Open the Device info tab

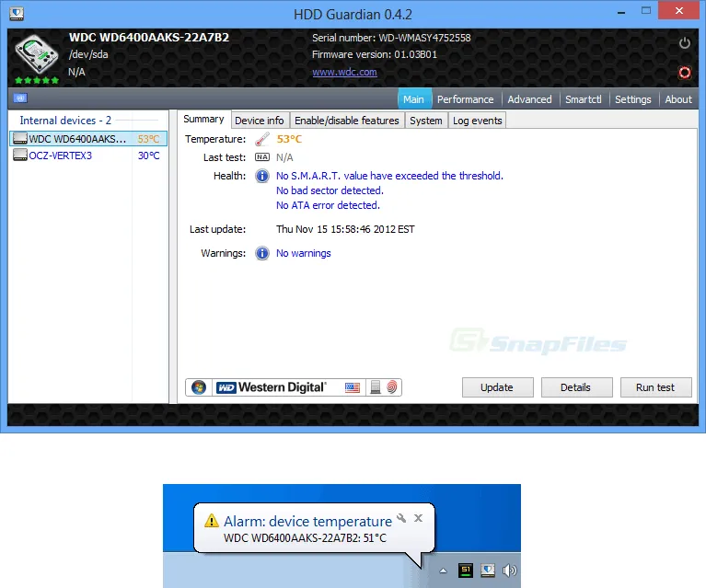pyautogui.click(x=260, y=121)
